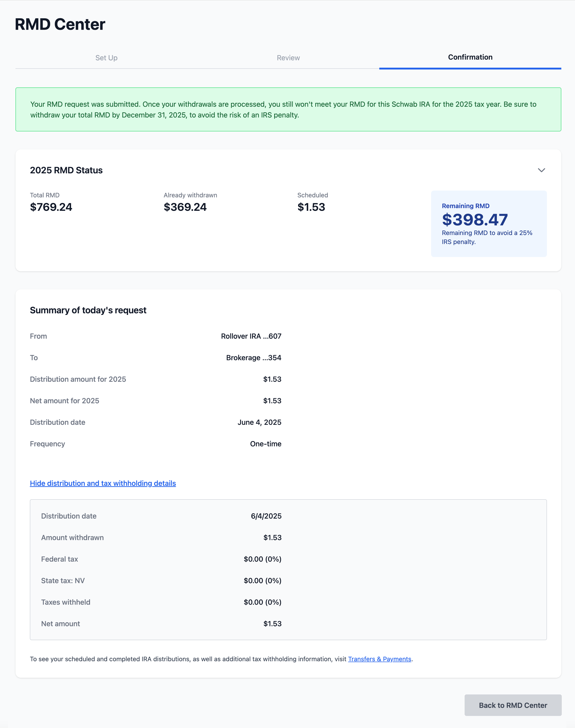
Task: Click the green submission confirmation banner
Action: pos(288,109)
